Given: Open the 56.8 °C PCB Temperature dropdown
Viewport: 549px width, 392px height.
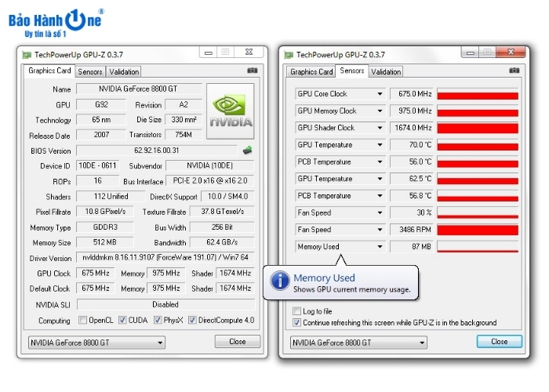Looking at the screenshot, I should (x=380, y=196).
